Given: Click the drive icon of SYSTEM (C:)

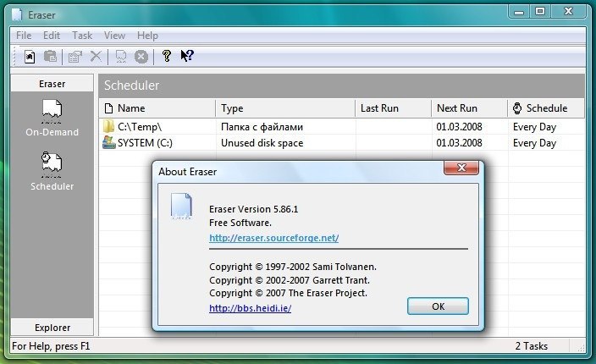Looking at the screenshot, I should click(108, 142).
